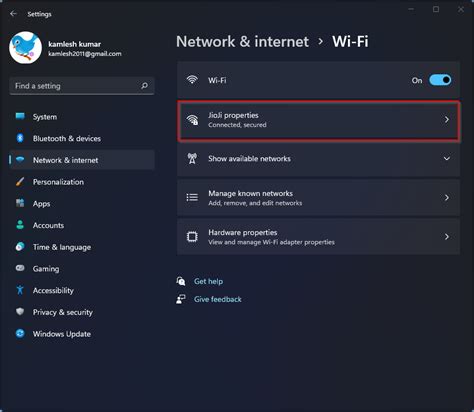
Task: Click the Accessibility figure icon
Action: point(20,290)
